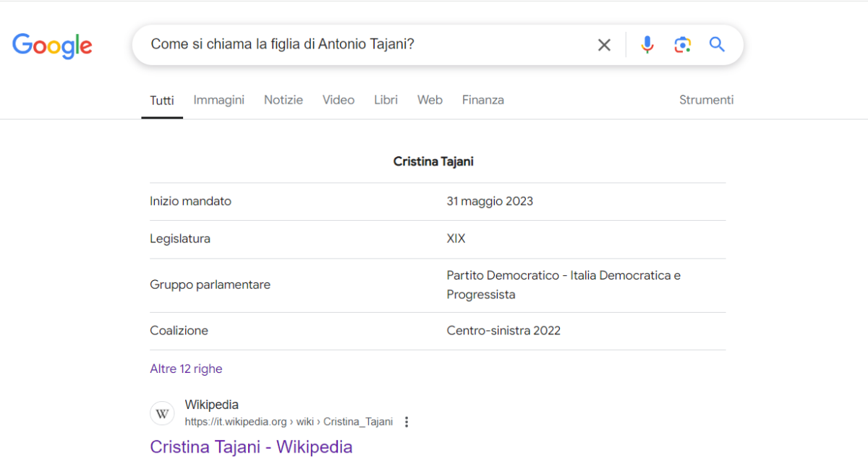Select the Tutti tab
868x467 pixels.
162,101
